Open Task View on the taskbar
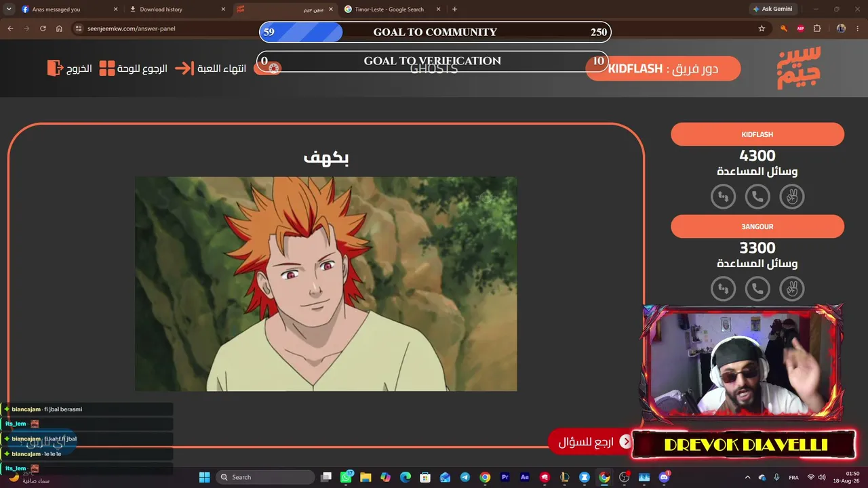 [x=326, y=477]
